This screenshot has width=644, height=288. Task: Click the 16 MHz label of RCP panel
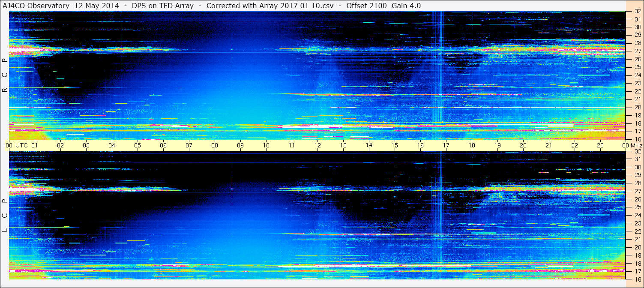[x=638, y=139]
